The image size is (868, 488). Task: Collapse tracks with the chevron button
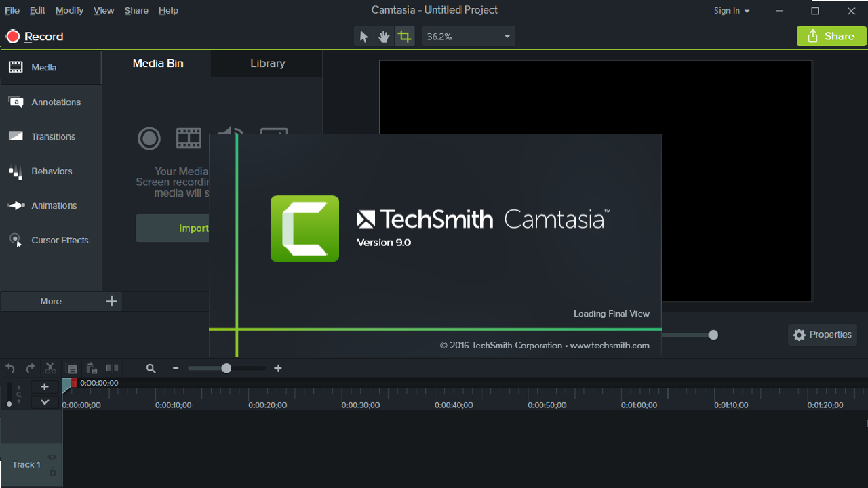(x=45, y=402)
